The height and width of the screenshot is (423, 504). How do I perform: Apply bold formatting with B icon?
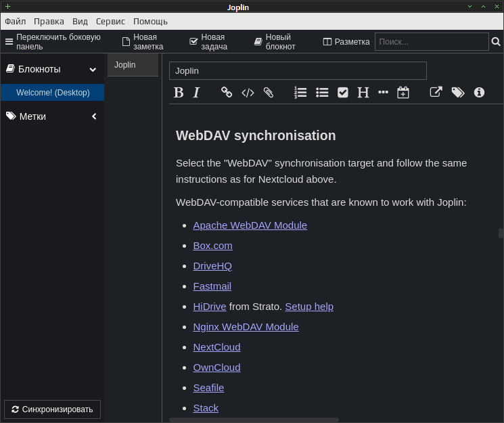pos(179,93)
